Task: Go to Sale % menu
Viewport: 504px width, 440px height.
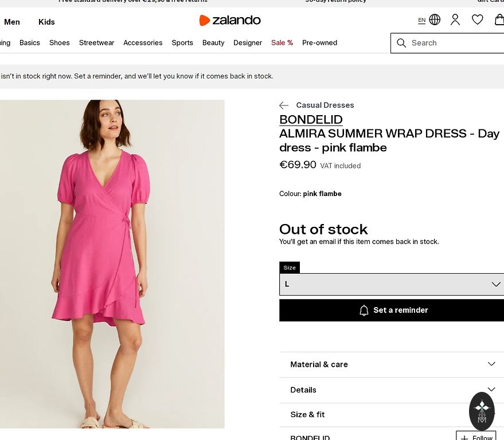Action: 282,43
